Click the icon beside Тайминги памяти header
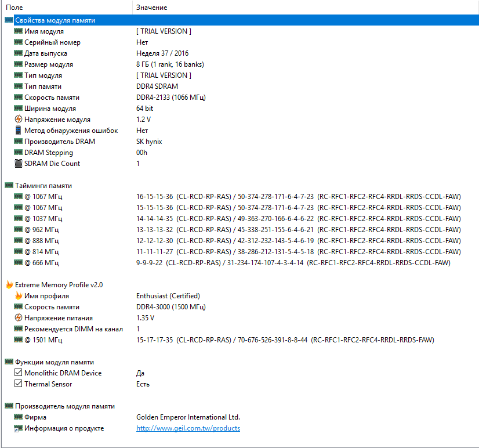This screenshot has width=479, height=448. coord(9,185)
